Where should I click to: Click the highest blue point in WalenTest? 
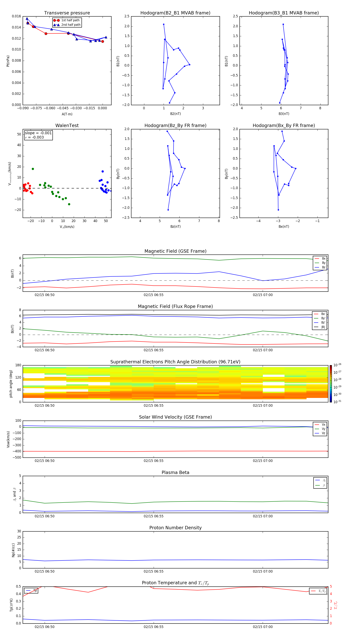[102, 172]
